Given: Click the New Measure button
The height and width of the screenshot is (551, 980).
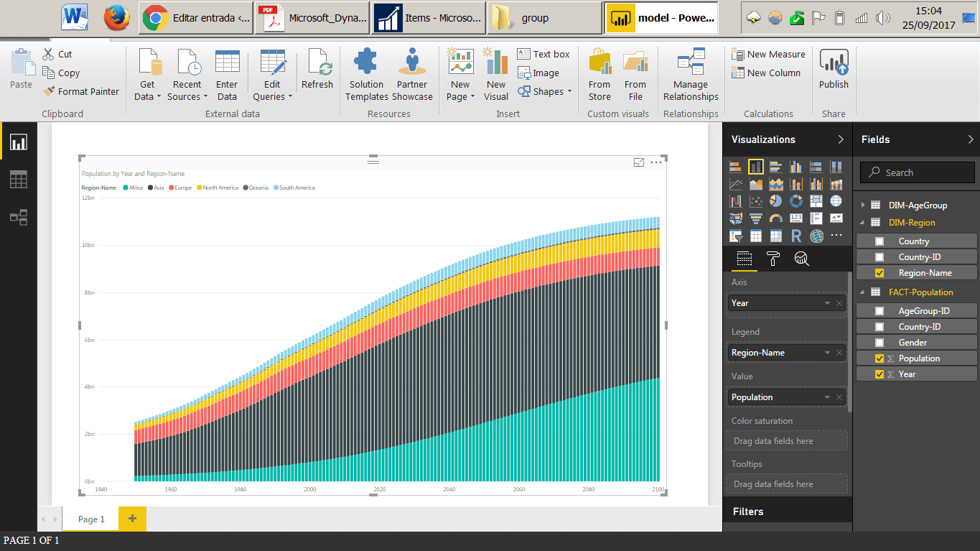Looking at the screenshot, I should click(768, 54).
